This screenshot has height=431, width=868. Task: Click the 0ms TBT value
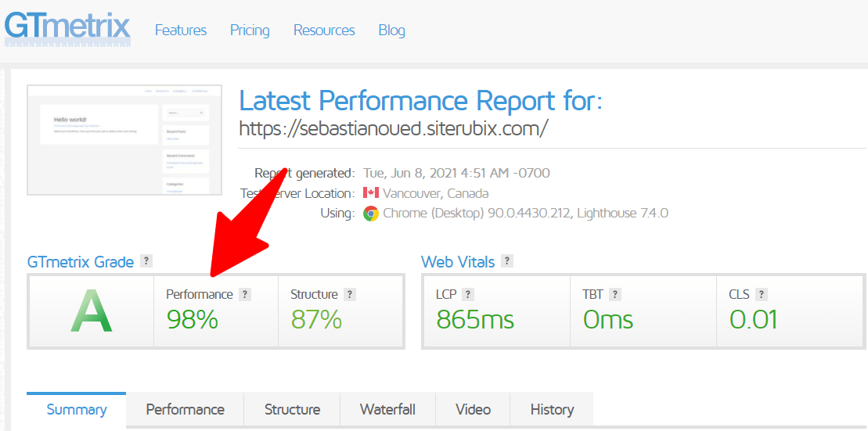coord(608,319)
